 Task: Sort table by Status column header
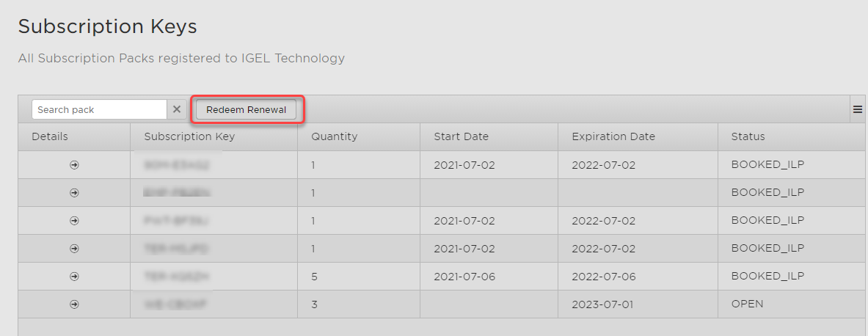[x=748, y=136]
